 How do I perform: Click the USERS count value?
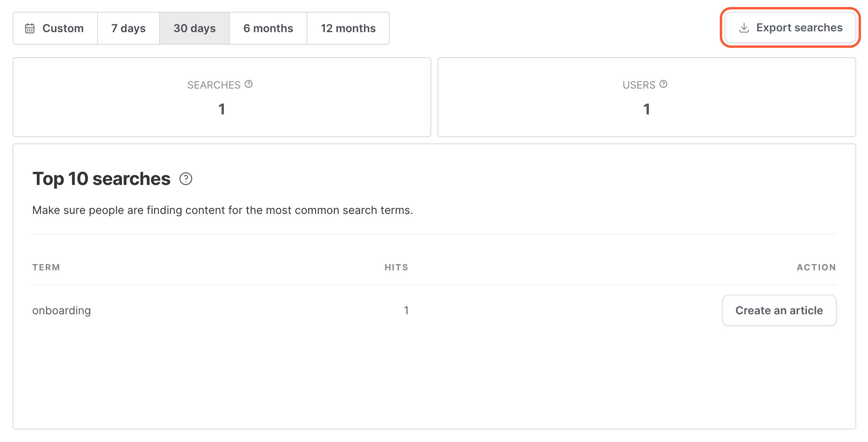coord(647,109)
